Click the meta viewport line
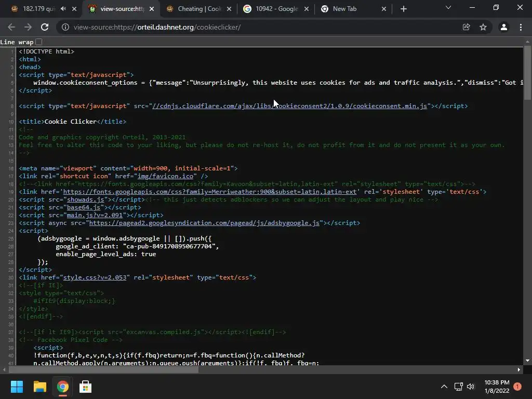 click(128, 168)
